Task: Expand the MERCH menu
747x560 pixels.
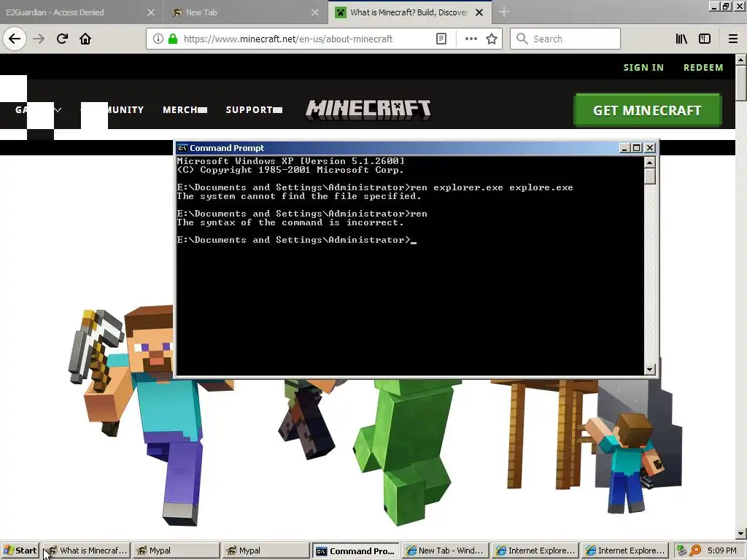Action: (x=185, y=110)
